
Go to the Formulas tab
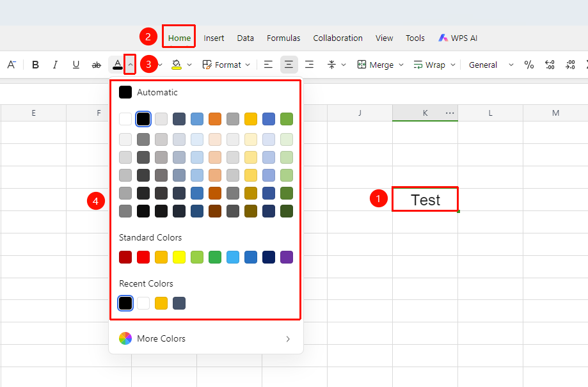[x=283, y=38]
